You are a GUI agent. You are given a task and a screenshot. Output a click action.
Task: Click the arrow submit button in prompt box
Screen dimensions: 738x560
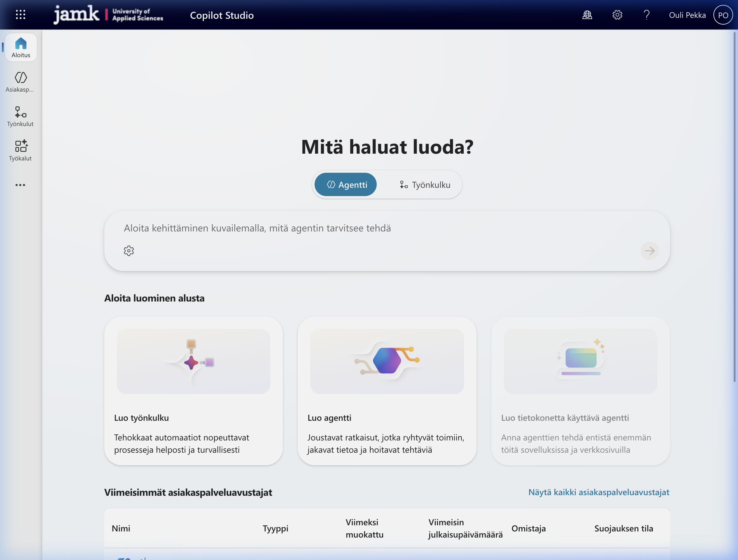tap(649, 250)
